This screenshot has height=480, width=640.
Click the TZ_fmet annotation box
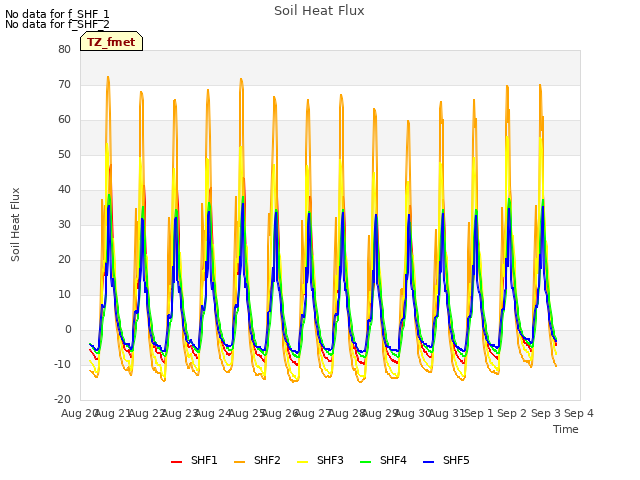click(111, 41)
